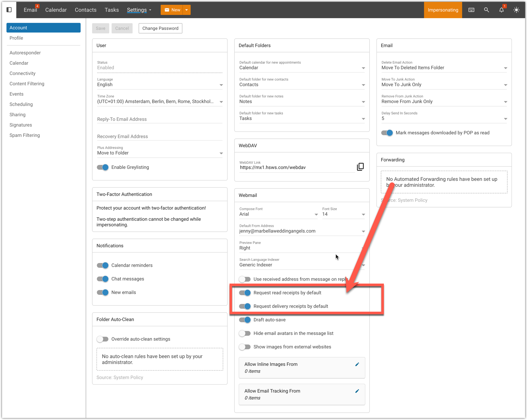
Task: Toggle the Draft auto-save switch
Action: coord(245,320)
